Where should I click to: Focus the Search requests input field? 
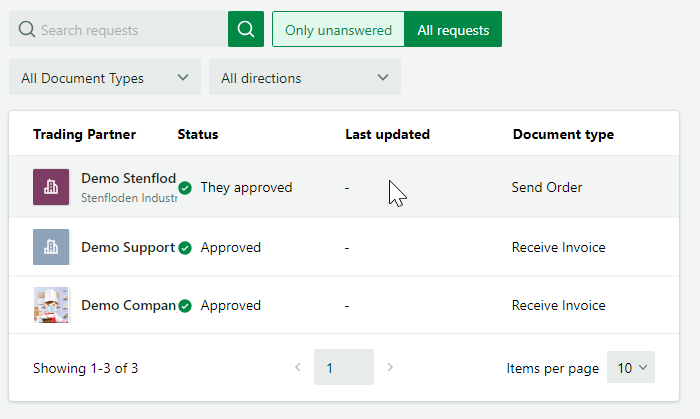(x=118, y=29)
